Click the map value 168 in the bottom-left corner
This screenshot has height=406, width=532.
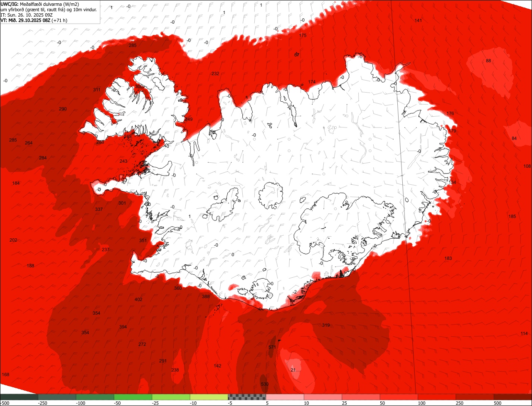[x=5, y=374]
